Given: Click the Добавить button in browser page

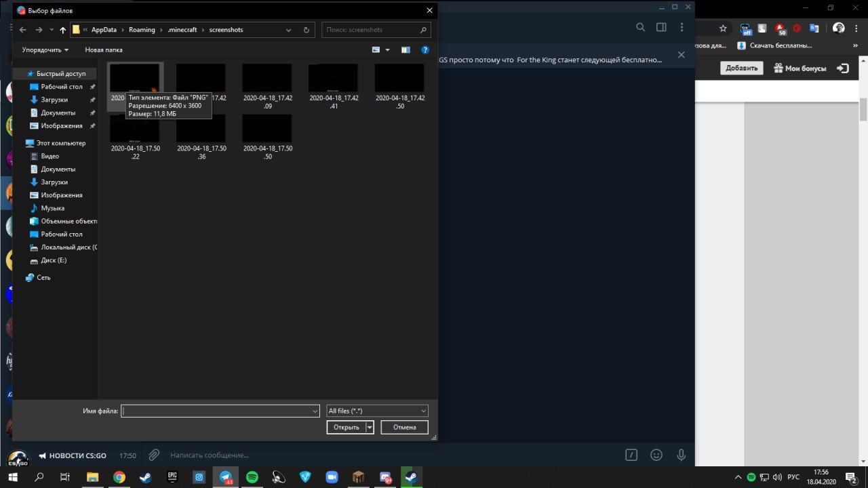Looking at the screenshot, I should pos(742,68).
